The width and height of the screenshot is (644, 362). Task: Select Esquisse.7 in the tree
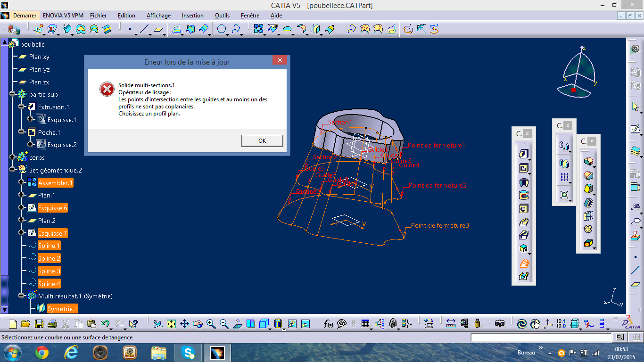pos(53,233)
